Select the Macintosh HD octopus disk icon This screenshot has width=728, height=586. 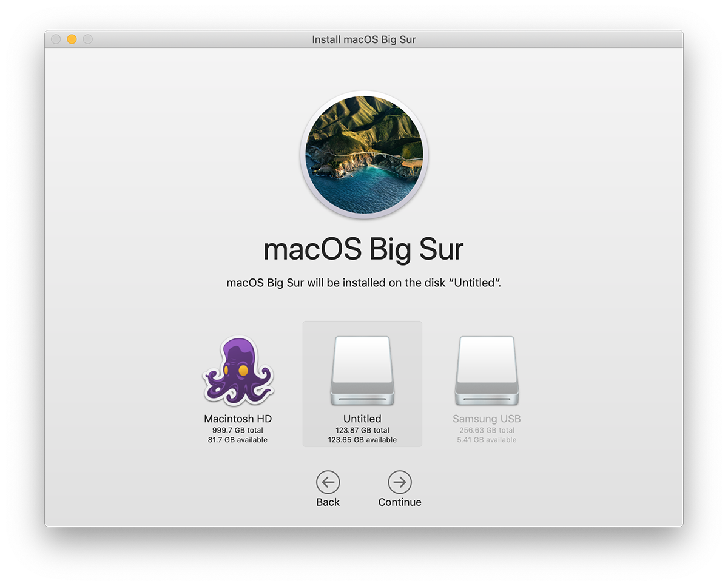click(x=238, y=371)
